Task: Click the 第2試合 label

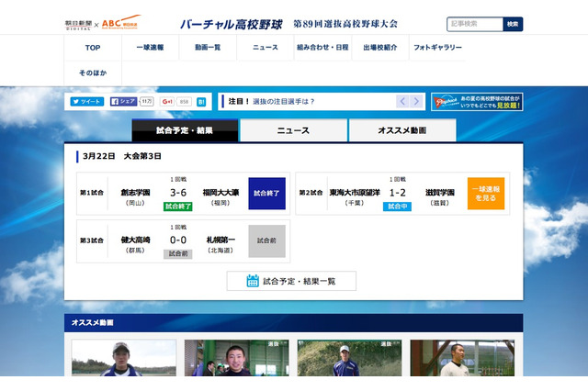Action: click(x=311, y=193)
